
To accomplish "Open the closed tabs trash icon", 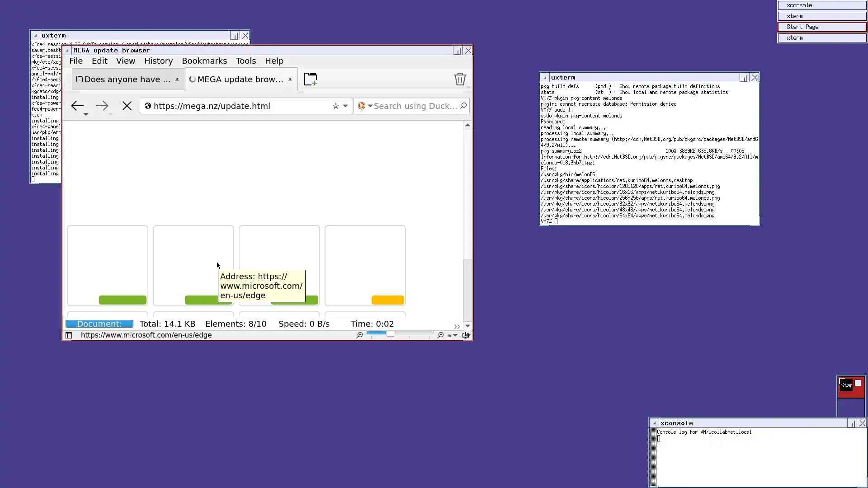I will pos(460,79).
